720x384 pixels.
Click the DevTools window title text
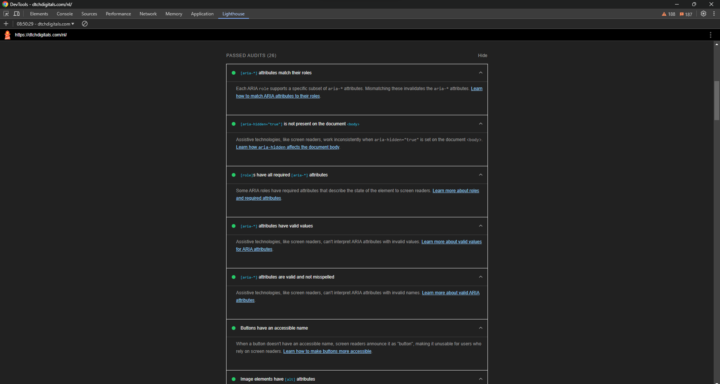[41, 4]
